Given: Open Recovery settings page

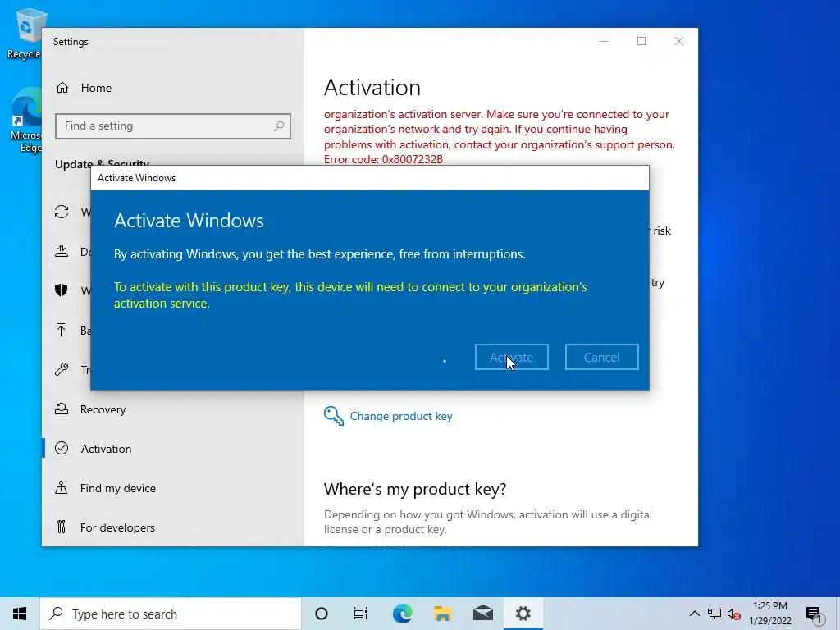Looking at the screenshot, I should pos(103,409).
